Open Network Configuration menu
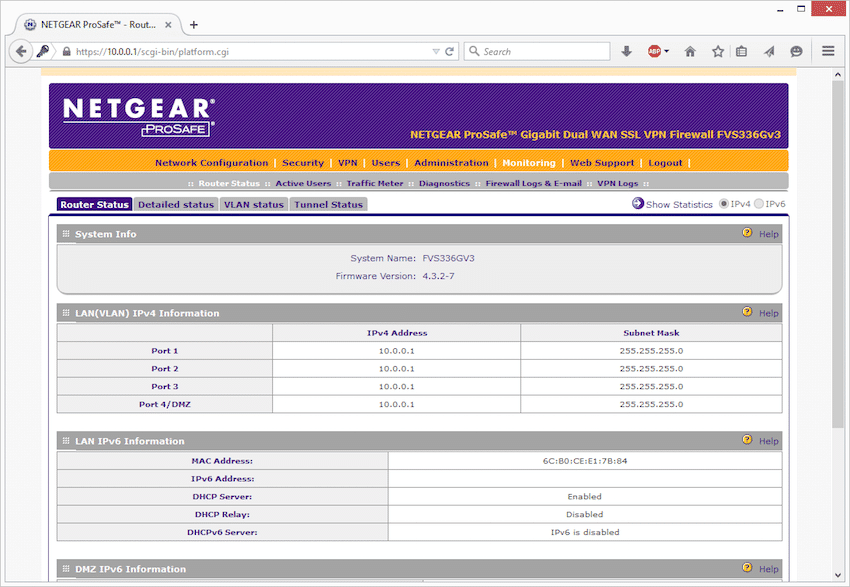Screen dimensions: 850x587 pyautogui.click(x=211, y=163)
